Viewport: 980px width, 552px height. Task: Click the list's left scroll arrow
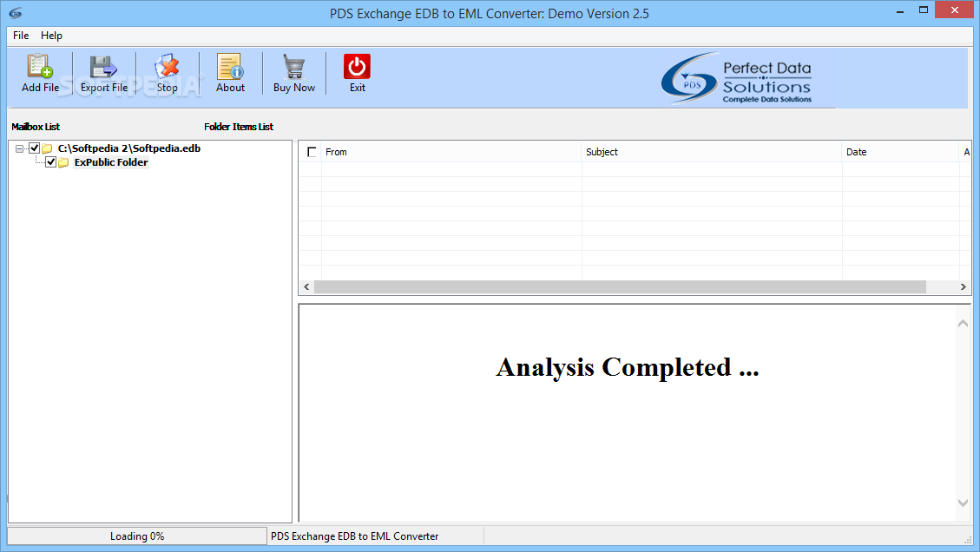pyautogui.click(x=306, y=287)
